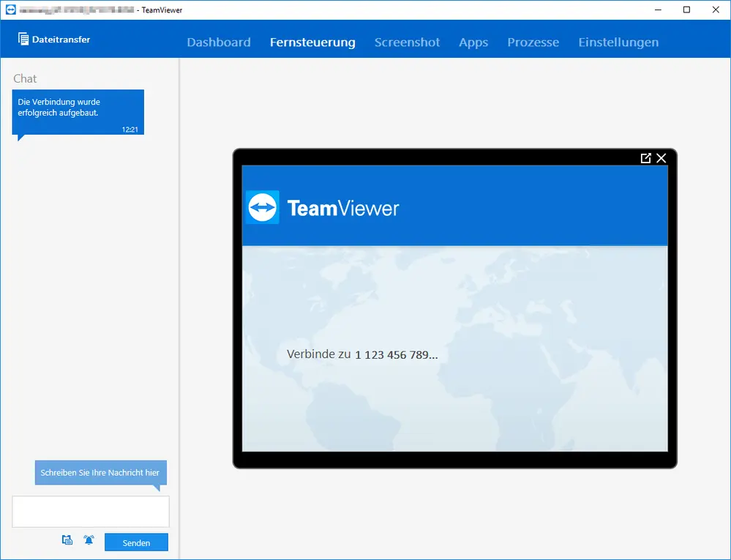The width and height of the screenshot is (731, 560).
Task: Open Dateitransfer file transfer
Action: (x=54, y=40)
